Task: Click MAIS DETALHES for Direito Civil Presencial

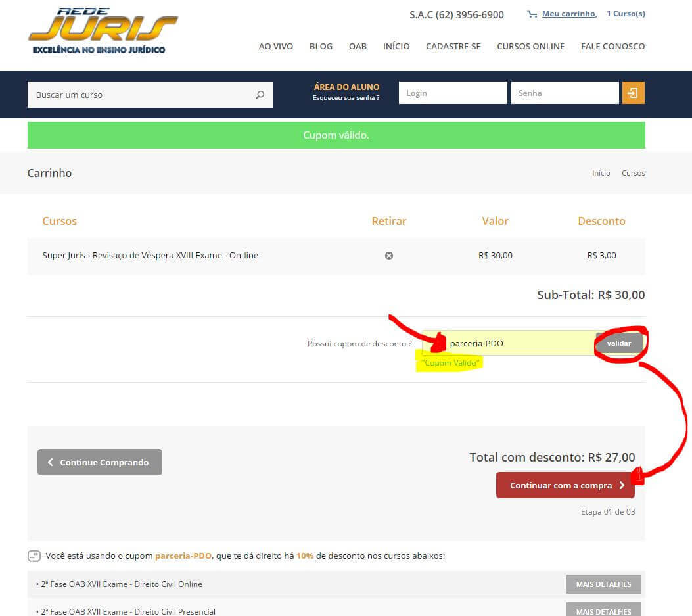Action: click(x=604, y=611)
